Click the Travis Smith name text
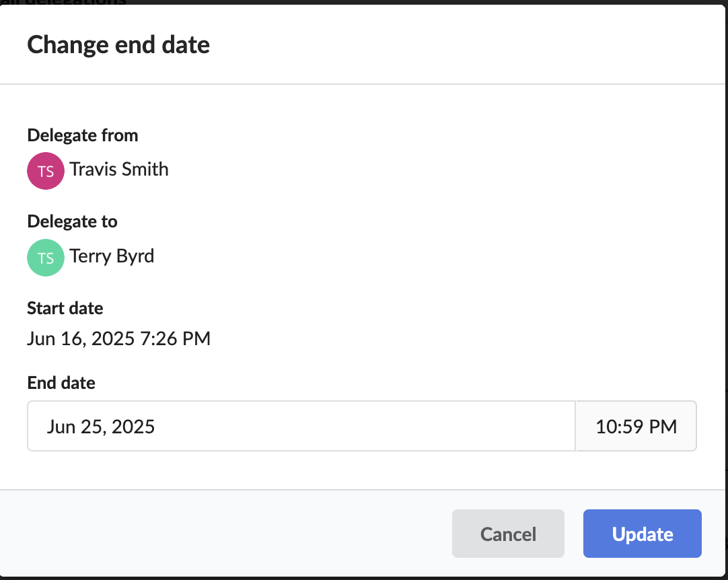Screen dimensions: 728x580 coord(119,169)
